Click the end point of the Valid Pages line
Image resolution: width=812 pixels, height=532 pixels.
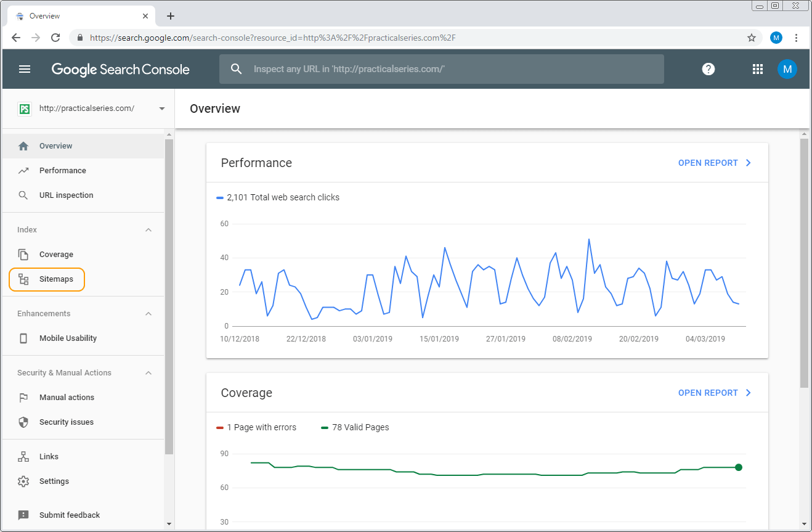click(x=739, y=467)
